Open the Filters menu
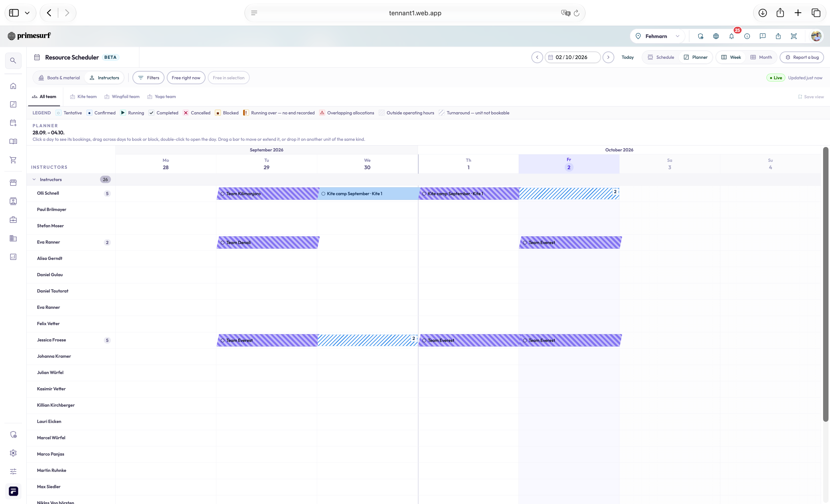The image size is (830, 504). tap(148, 78)
